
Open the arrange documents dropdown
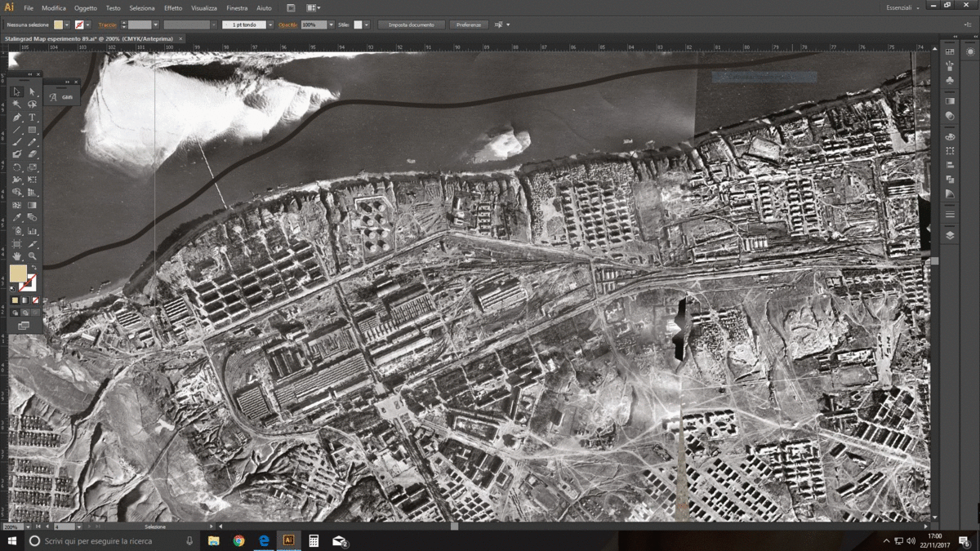pyautogui.click(x=314, y=7)
